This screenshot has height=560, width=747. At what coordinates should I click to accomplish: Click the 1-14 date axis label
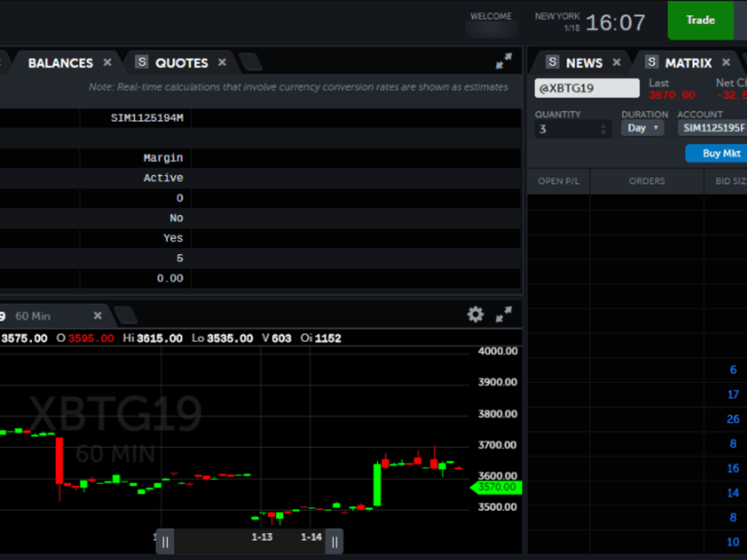(311, 537)
